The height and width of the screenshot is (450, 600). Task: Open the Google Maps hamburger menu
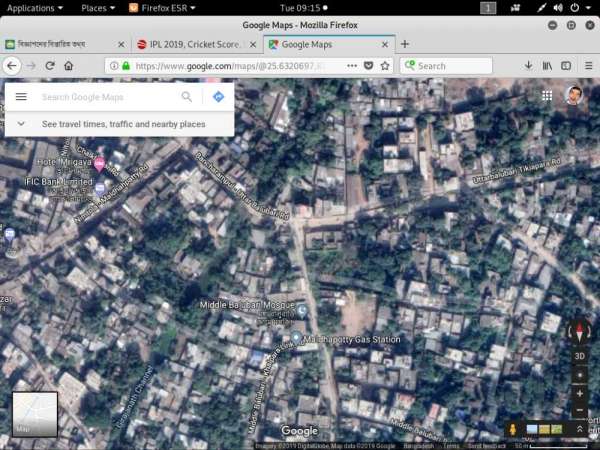coord(21,97)
